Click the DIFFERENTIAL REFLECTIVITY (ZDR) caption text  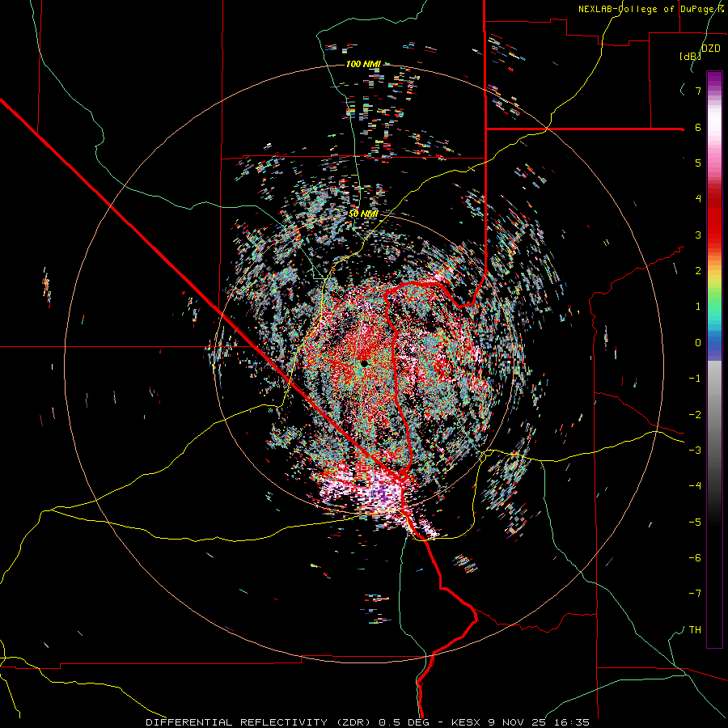coord(260,722)
